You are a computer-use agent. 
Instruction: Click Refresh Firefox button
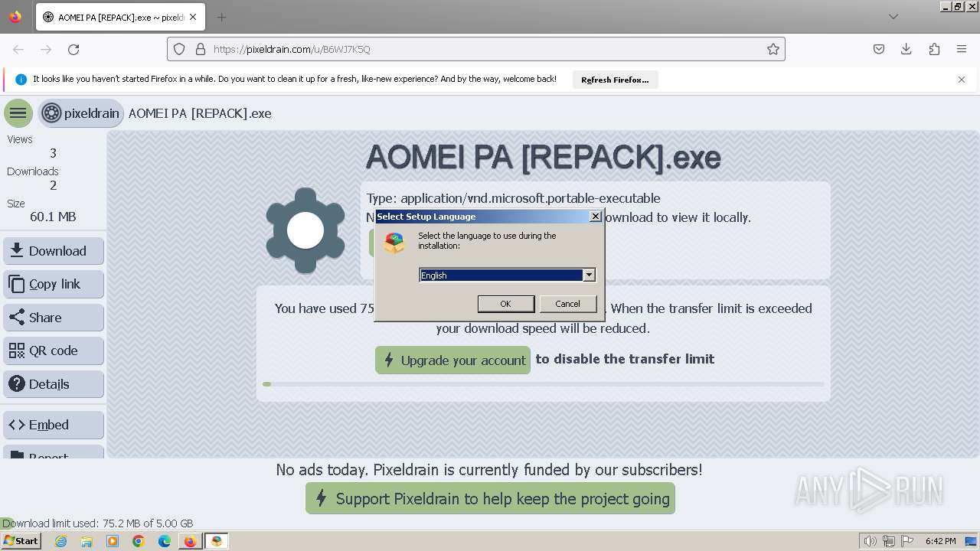(615, 80)
